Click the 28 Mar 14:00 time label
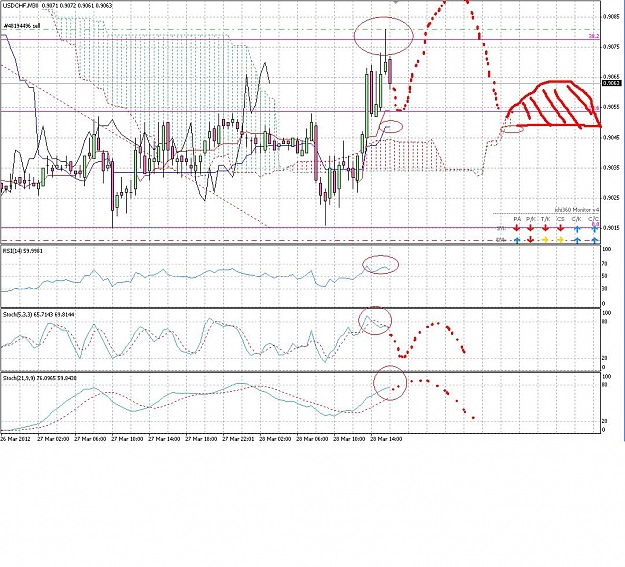 pos(386,439)
